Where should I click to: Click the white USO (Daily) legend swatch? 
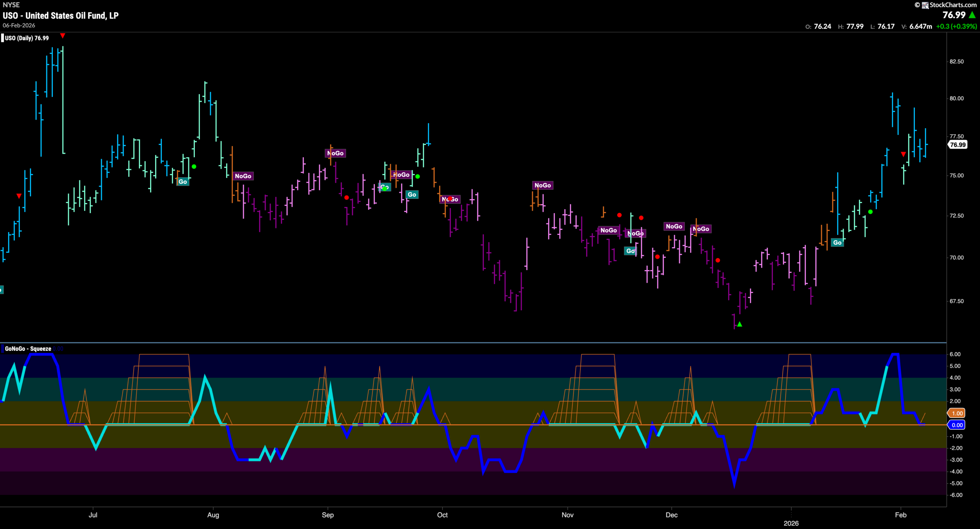[x=2, y=38]
